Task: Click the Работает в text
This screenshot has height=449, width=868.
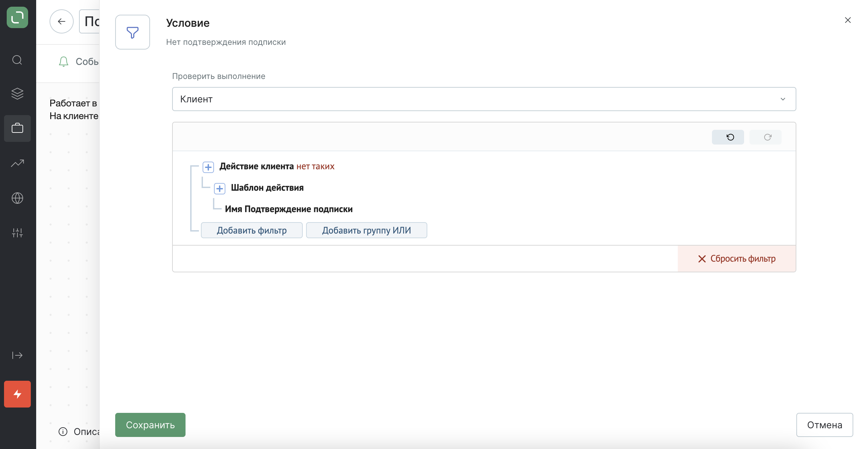Action: pyautogui.click(x=73, y=103)
